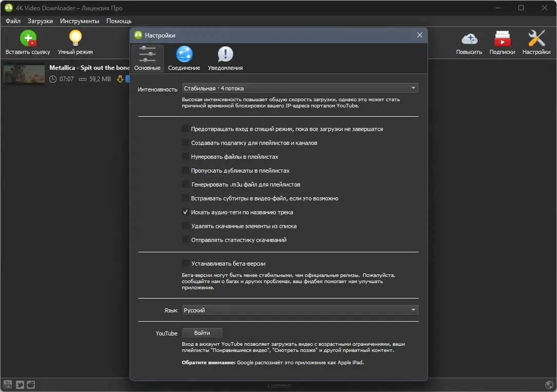Enable Удалять скачанные элементы из списка
The height and width of the screenshot is (392, 557).
[x=185, y=226]
